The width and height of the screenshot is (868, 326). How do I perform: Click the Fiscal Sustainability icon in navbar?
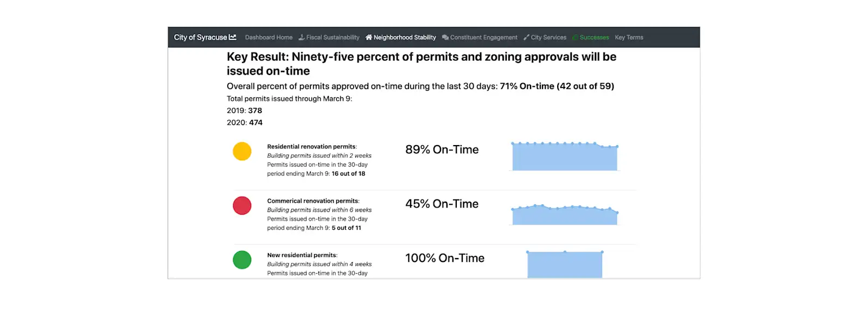(302, 37)
